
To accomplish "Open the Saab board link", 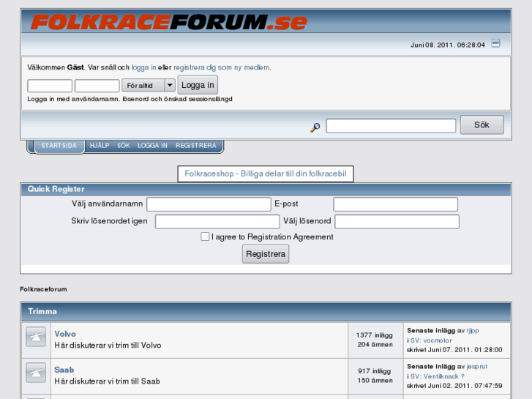I will [64, 370].
